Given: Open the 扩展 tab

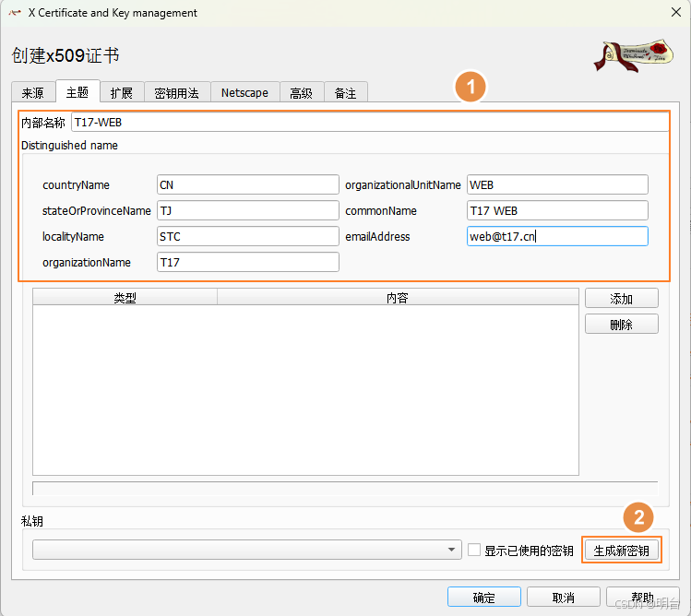Looking at the screenshot, I should (122, 92).
